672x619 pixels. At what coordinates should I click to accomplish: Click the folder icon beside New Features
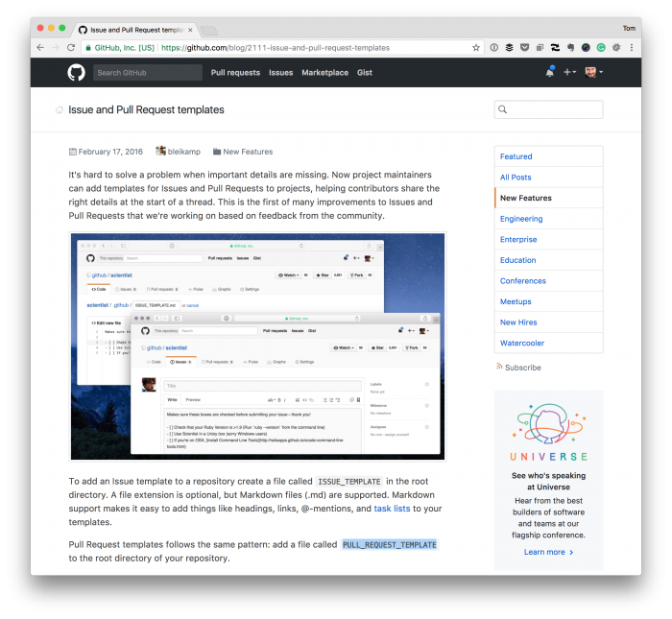[x=217, y=152]
